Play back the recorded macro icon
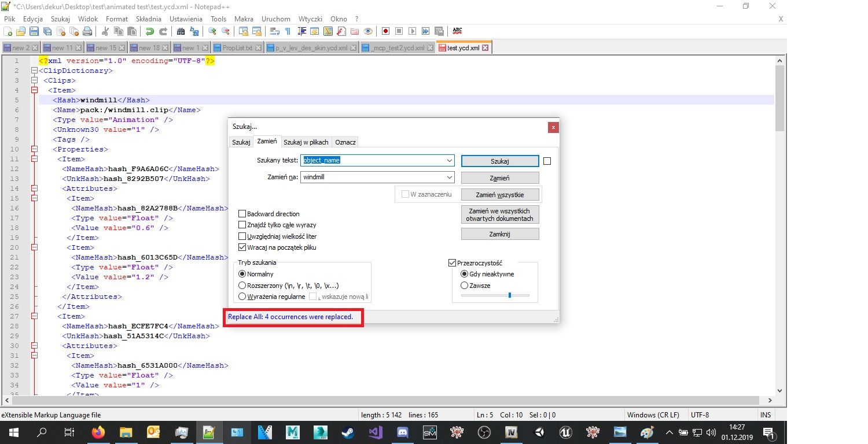The height and width of the screenshot is (444, 868). 412,31
